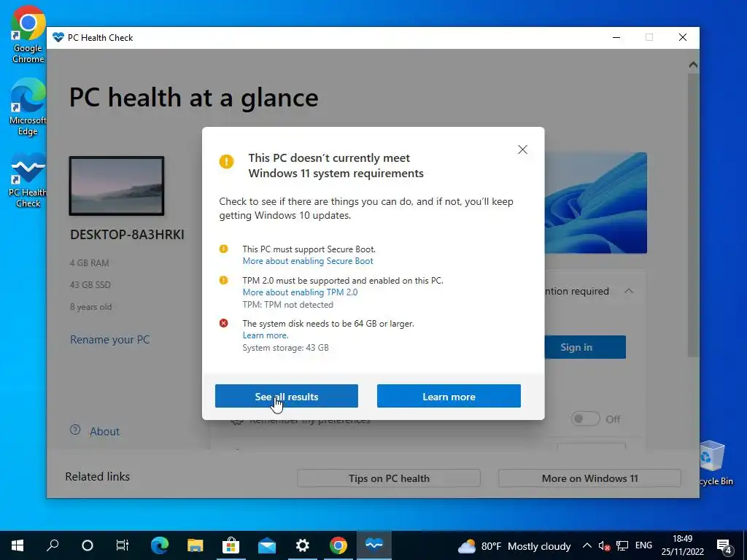Click the muted volume tray icon
This screenshot has width=747, height=560.
604,545
